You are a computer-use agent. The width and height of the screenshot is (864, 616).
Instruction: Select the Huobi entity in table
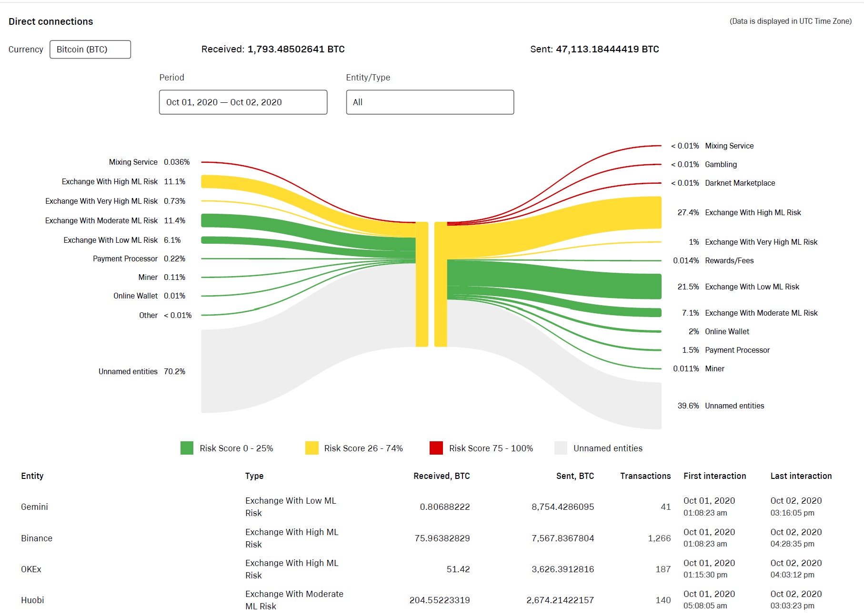pyautogui.click(x=32, y=600)
